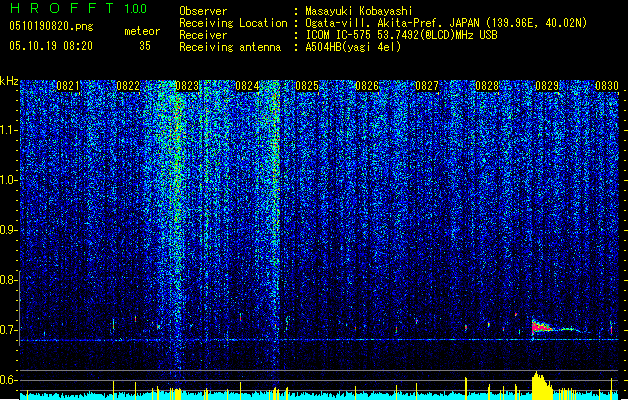The image size is (629, 400).
Task: Click the large red meteor echo near 0829
Action: click(x=542, y=327)
